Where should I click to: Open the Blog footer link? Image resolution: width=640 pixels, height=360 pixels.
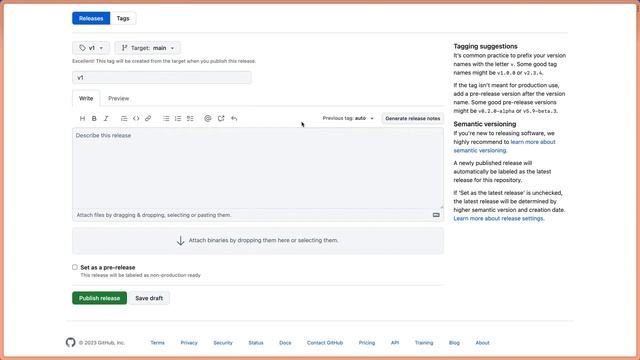(454, 342)
